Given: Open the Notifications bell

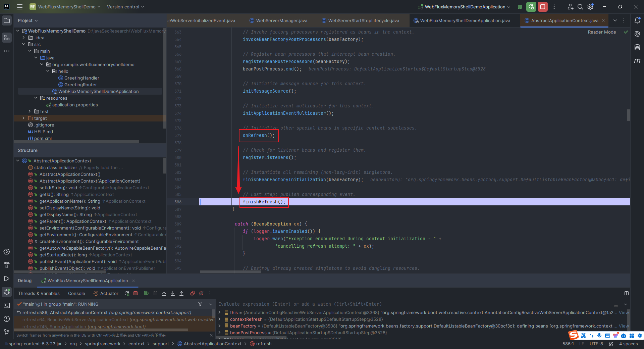Looking at the screenshot, I should point(637,20).
